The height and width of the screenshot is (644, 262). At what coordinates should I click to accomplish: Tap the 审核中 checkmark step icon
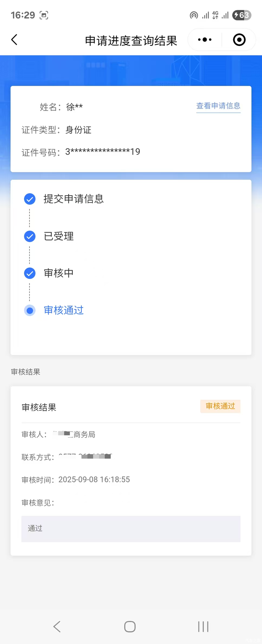click(x=30, y=273)
